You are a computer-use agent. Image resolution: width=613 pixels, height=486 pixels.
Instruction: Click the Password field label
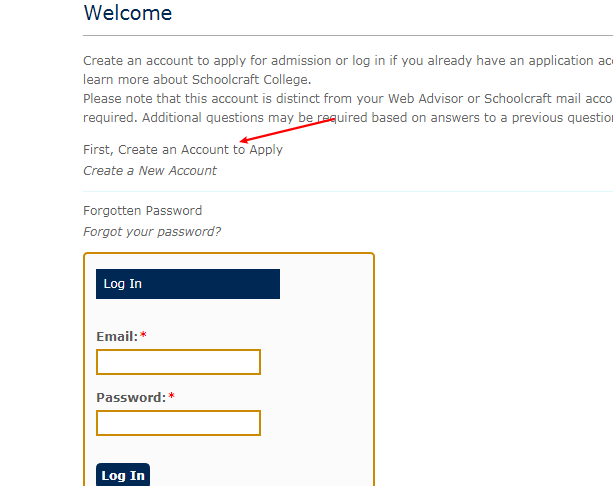tap(131, 398)
